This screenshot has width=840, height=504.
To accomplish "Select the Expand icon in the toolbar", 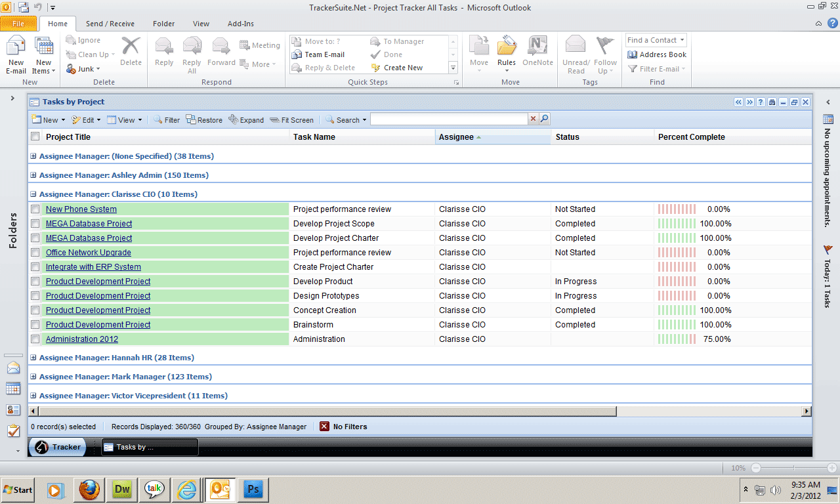I will pos(245,119).
